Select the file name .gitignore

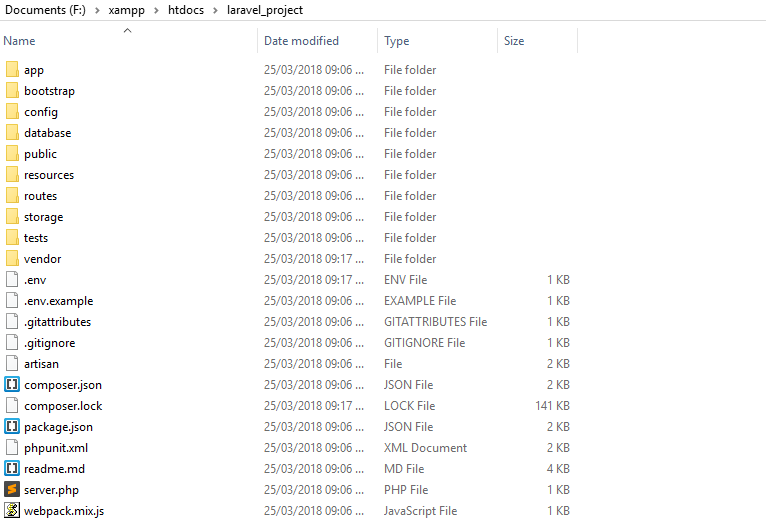49,343
